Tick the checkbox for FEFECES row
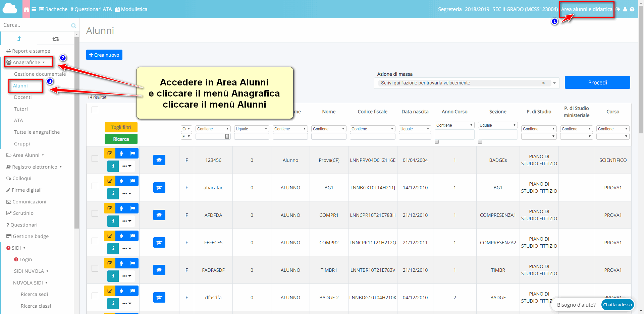This screenshot has width=644, height=314. pos(95,241)
